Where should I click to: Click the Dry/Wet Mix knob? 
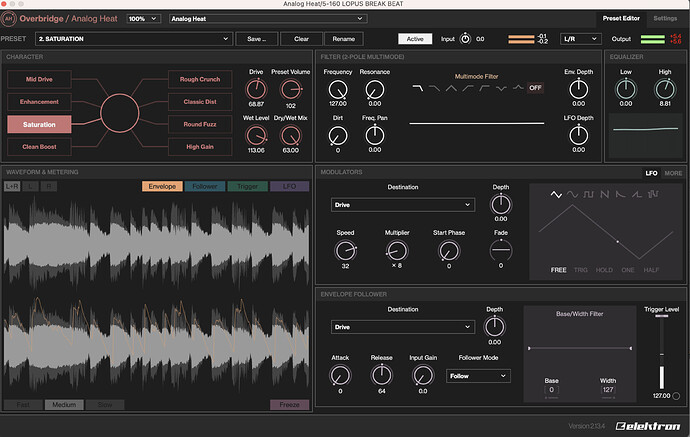[x=290, y=136]
